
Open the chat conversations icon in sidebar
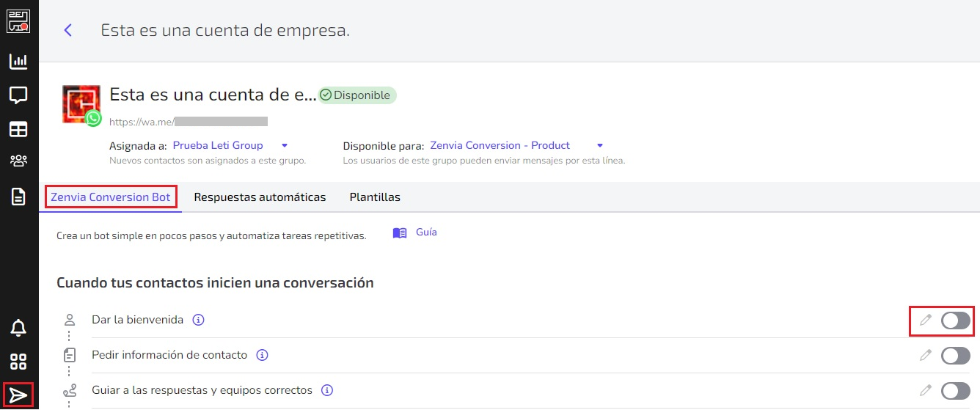coord(18,95)
